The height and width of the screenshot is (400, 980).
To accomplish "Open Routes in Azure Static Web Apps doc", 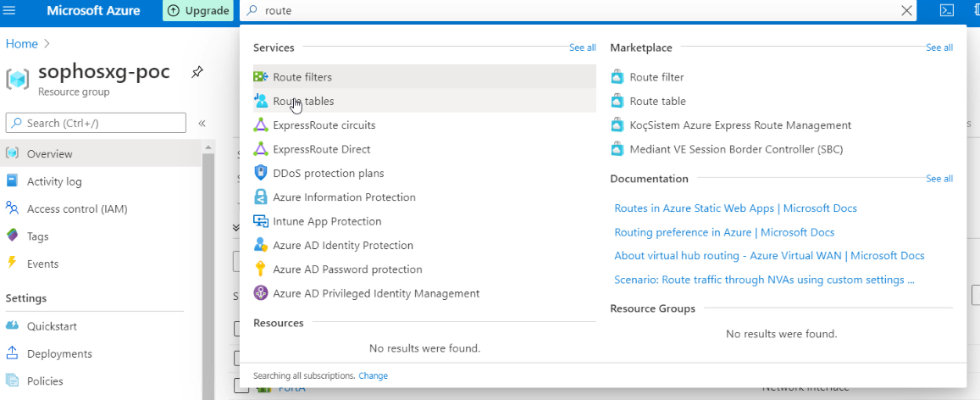I will point(735,208).
